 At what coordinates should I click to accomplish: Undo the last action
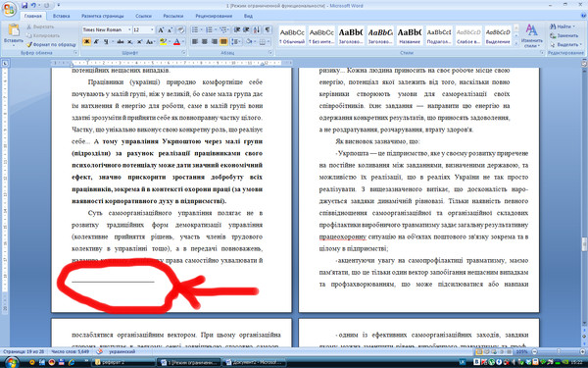pyautogui.click(x=33, y=6)
